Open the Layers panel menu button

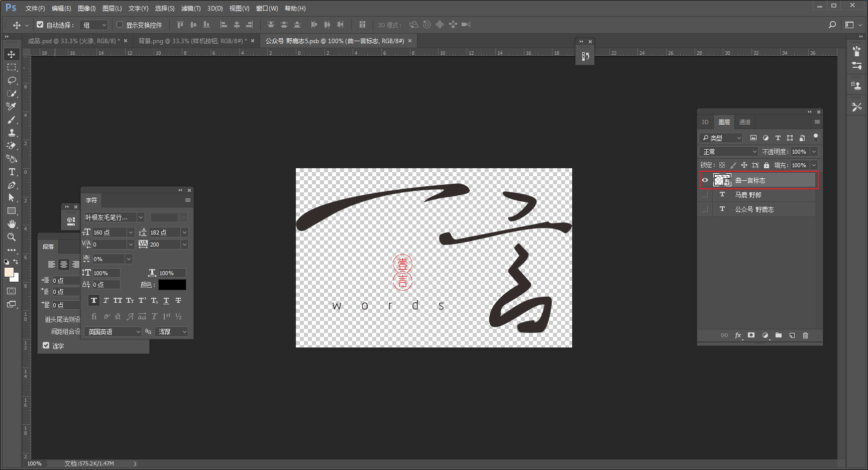[x=817, y=122]
